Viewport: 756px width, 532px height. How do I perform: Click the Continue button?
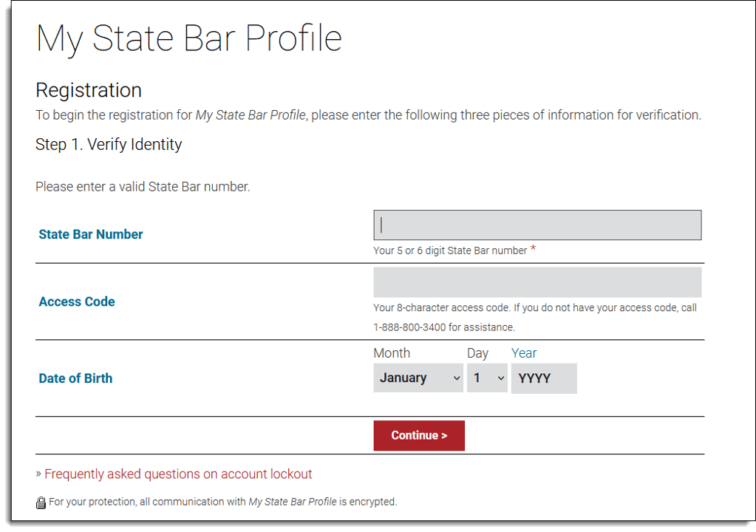[x=419, y=435]
